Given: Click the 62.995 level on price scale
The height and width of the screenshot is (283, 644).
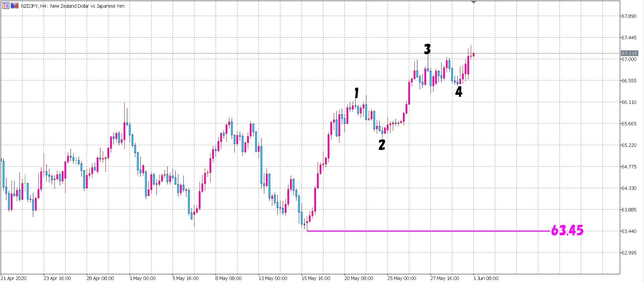Looking at the screenshot, I should point(629,253).
